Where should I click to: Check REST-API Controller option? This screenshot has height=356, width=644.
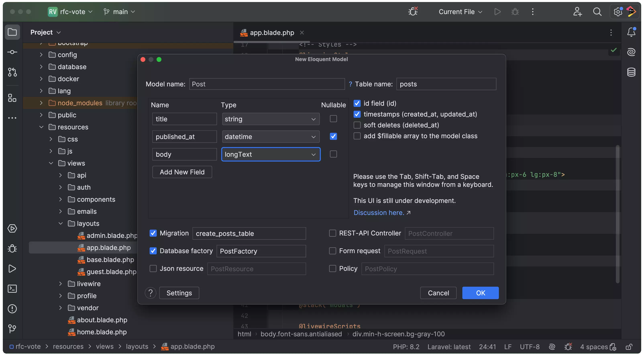point(332,233)
